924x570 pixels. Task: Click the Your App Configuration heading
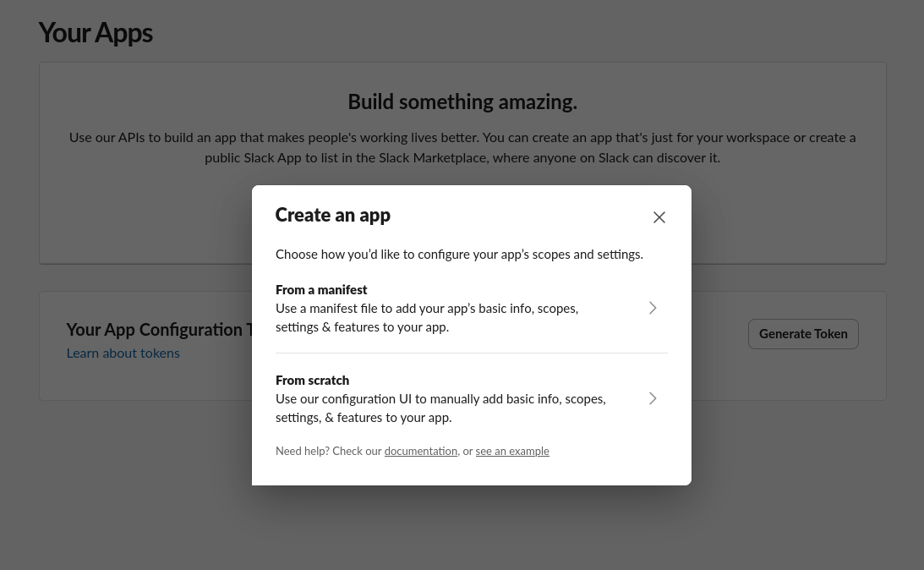159,330
